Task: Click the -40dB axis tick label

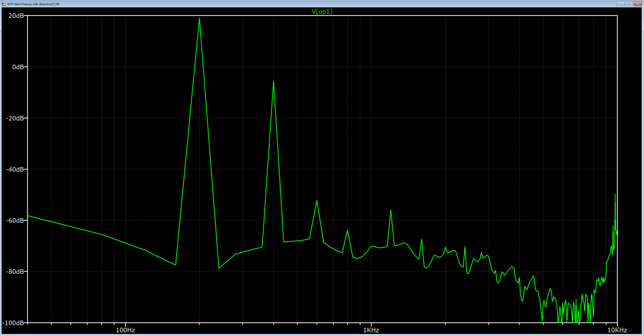Action: tap(15, 169)
